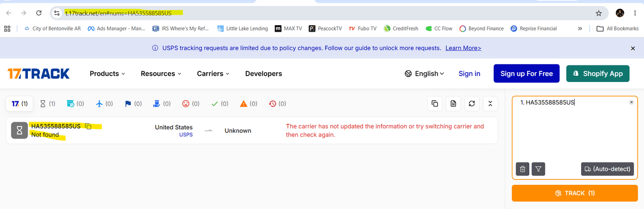This screenshot has width=644, height=209.
Task: Click the orange TRACK (1) button
Action: pyautogui.click(x=575, y=193)
